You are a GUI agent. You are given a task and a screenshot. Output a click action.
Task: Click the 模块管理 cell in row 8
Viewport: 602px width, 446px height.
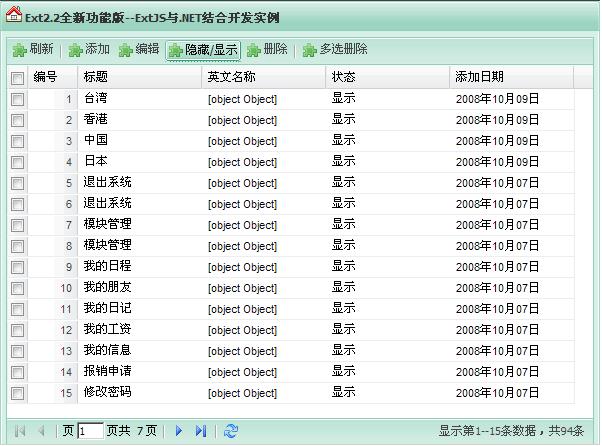click(139, 246)
